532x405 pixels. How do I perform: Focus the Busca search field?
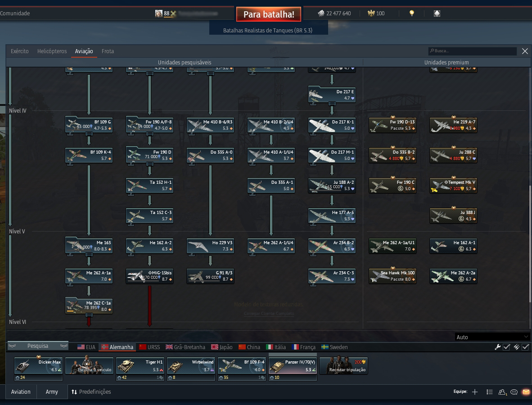click(472, 51)
